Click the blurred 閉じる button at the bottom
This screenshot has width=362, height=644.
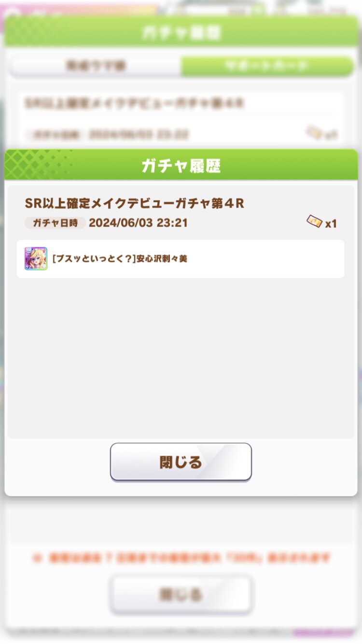click(181, 594)
